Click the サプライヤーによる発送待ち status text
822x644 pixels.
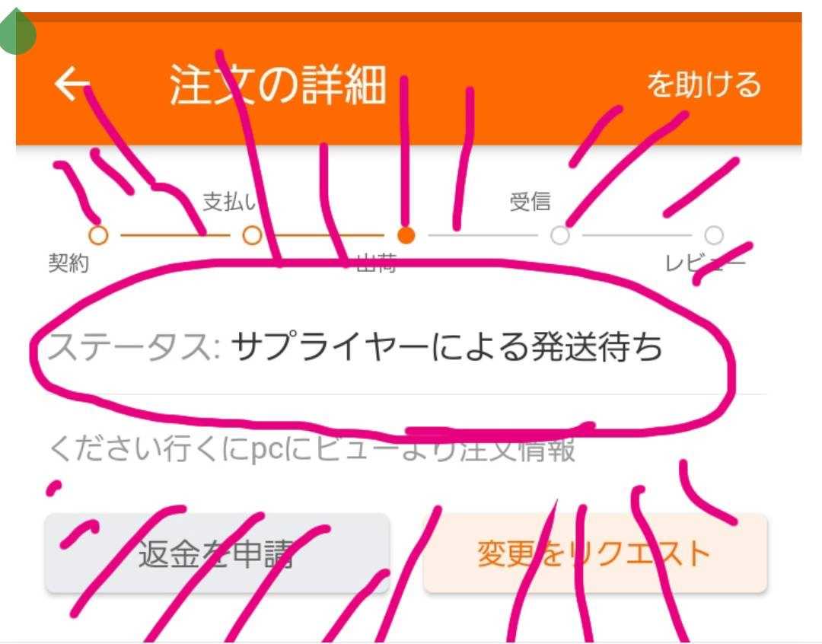[x=447, y=347]
